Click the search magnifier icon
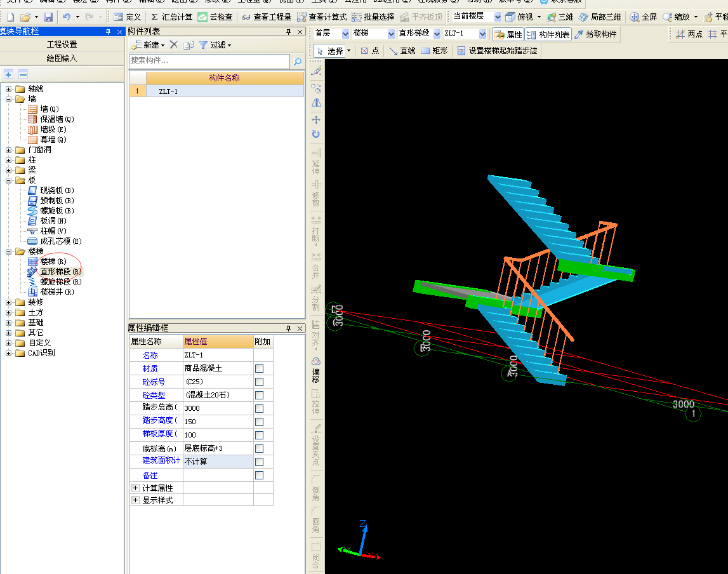The width and height of the screenshot is (728, 574). click(x=298, y=62)
